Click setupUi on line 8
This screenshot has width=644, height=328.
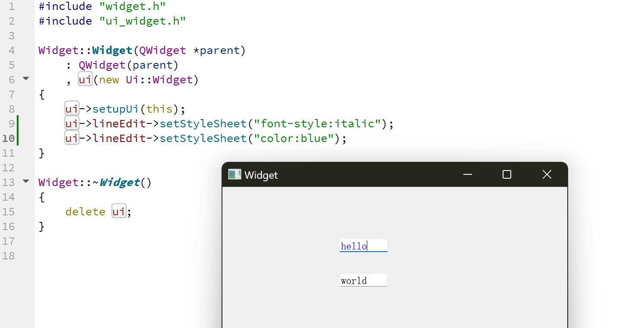point(116,109)
